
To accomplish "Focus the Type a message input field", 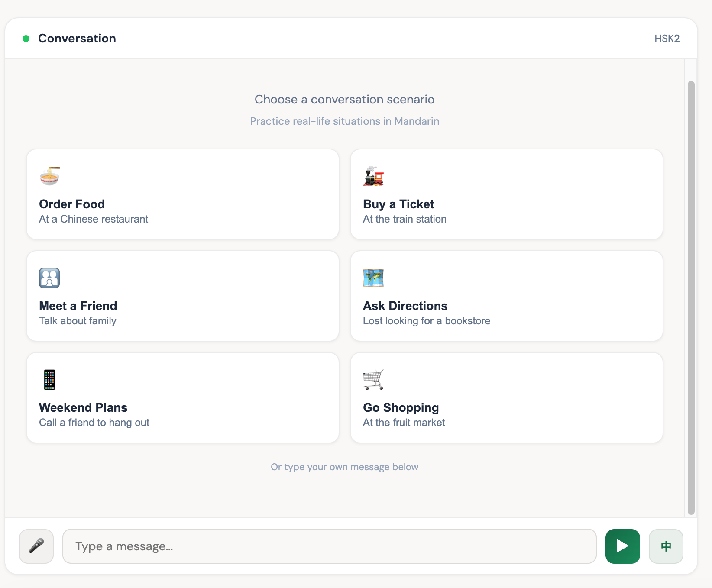I will click(329, 546).
